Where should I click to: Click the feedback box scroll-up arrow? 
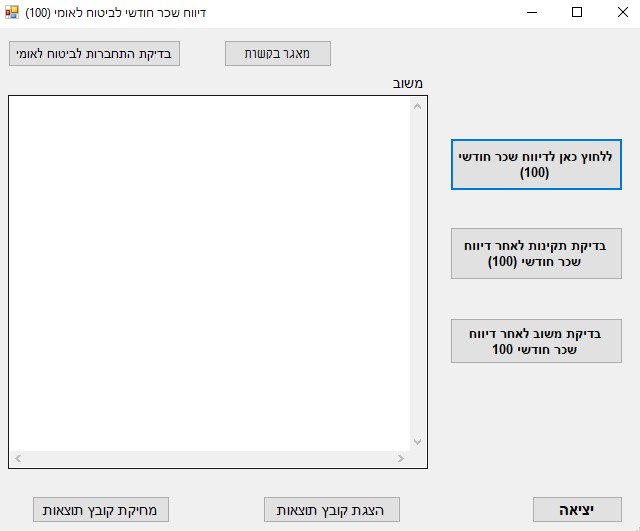pyautogui.click(x=417, y=107)
